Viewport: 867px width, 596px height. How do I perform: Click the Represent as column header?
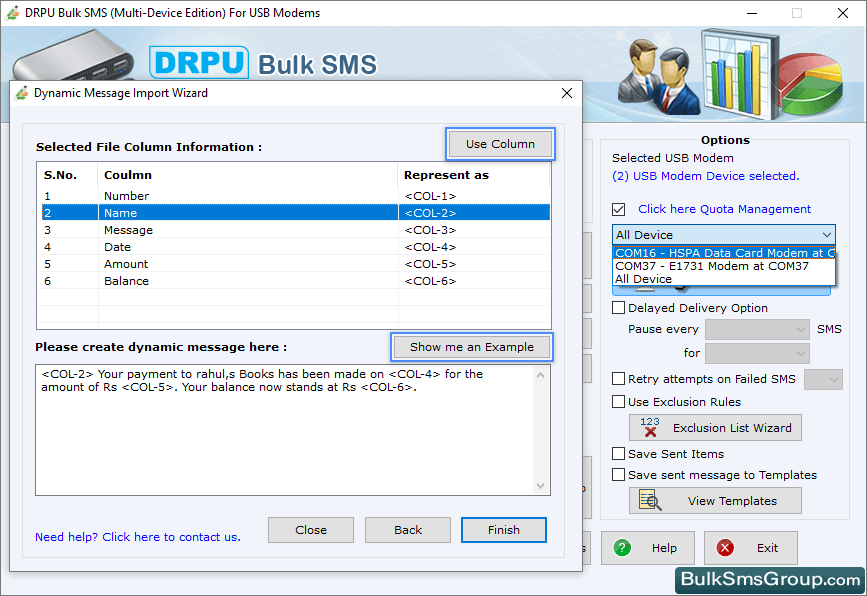point(474,175)
